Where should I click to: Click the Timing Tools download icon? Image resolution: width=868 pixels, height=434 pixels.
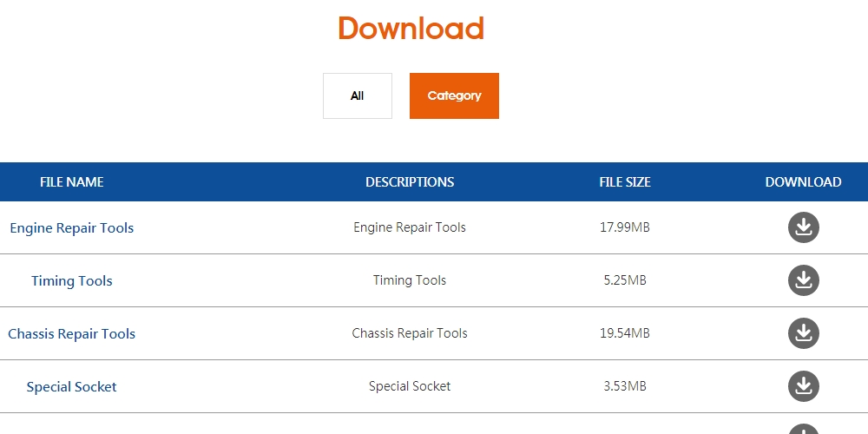pos(803,280)
